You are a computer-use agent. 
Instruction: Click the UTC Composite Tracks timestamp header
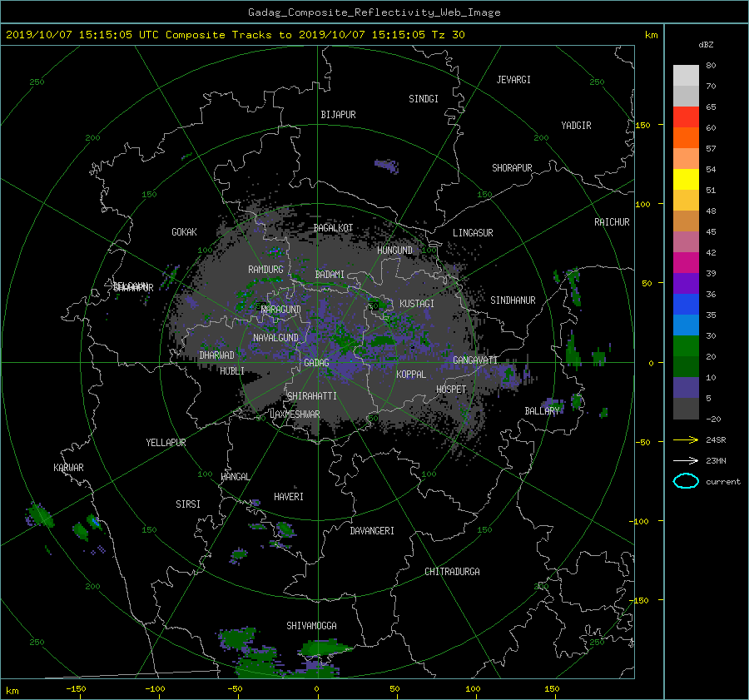click(x=236, y=35)
